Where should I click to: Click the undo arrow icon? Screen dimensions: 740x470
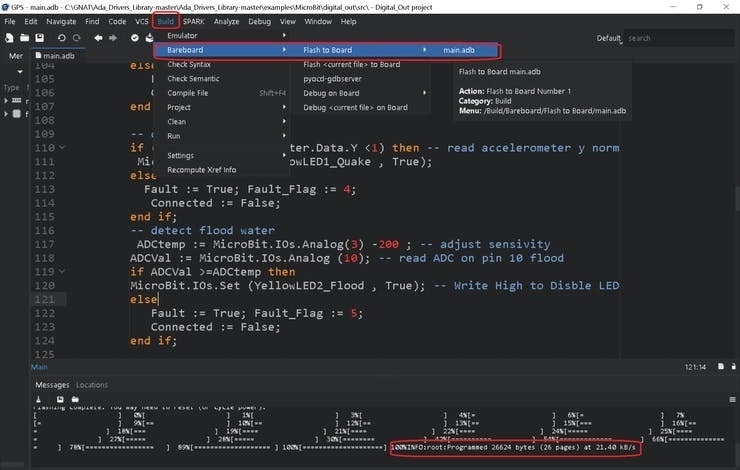(x=61, y=38)
